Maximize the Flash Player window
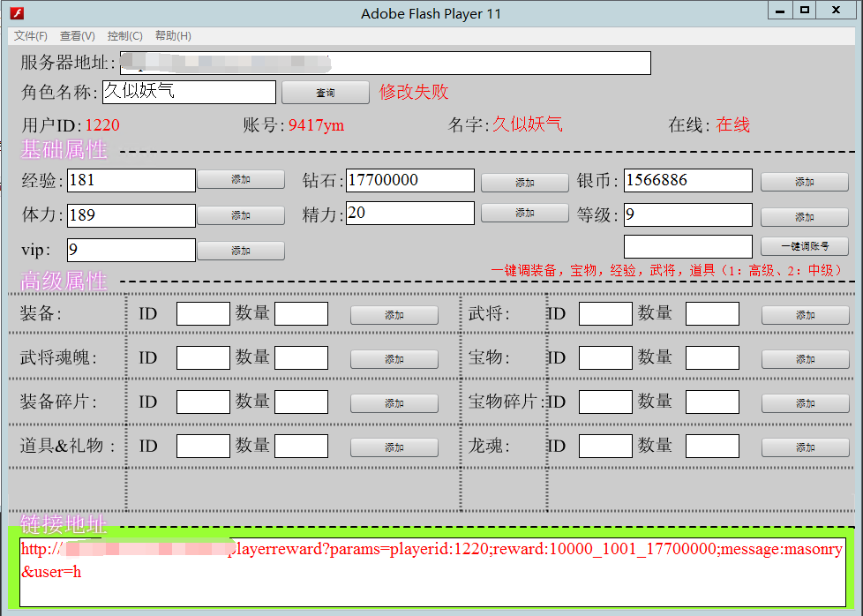Screen dimensions: 863x616 [804, 11]
